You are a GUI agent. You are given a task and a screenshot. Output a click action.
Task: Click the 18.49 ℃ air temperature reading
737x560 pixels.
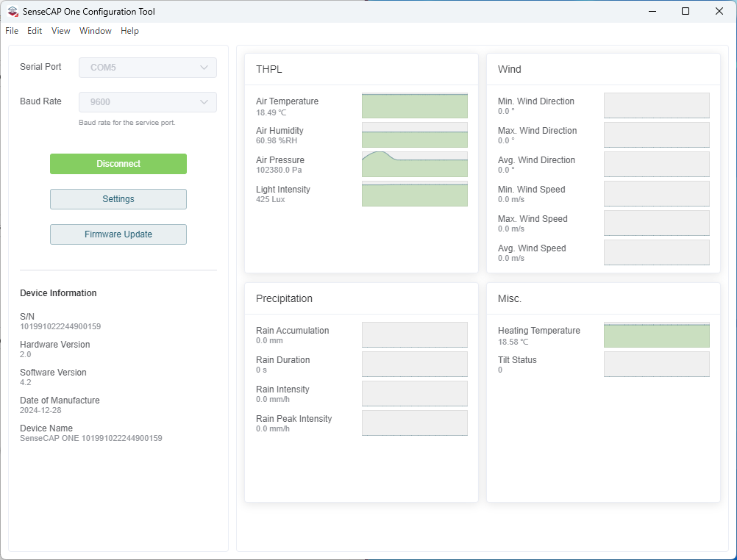[271, 112]
